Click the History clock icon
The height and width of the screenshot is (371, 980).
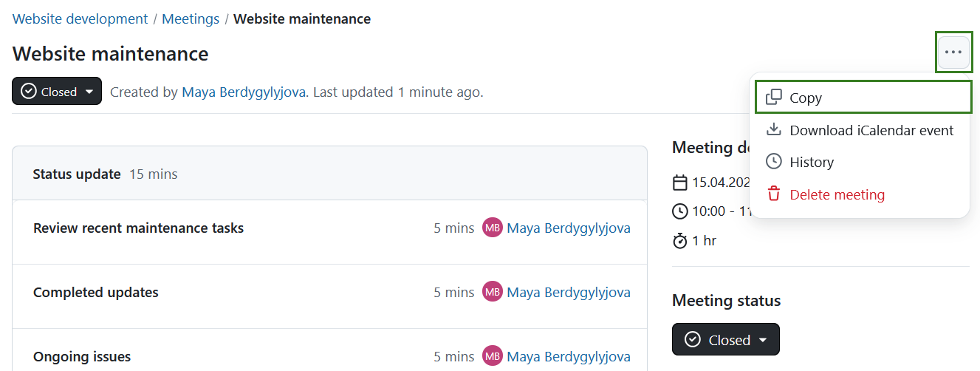[774, 162]
